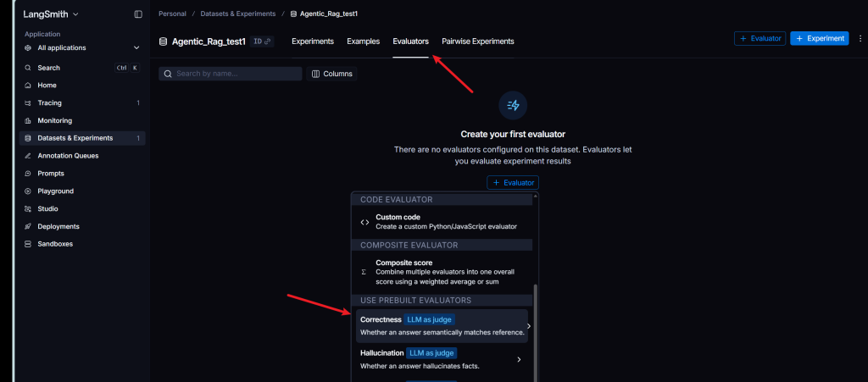Screen dimensions: 868x382
Task: Click the Columns grid icon
Action: pos(315,74)
